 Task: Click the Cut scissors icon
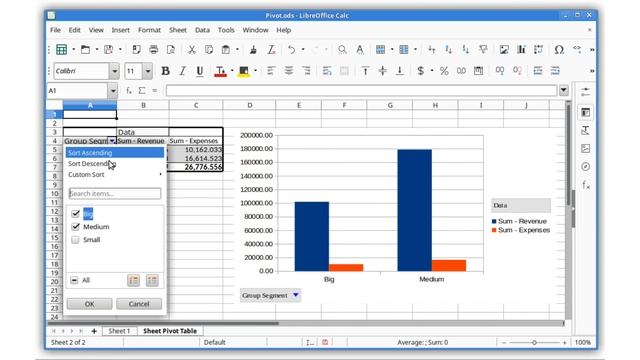point(191,50)
